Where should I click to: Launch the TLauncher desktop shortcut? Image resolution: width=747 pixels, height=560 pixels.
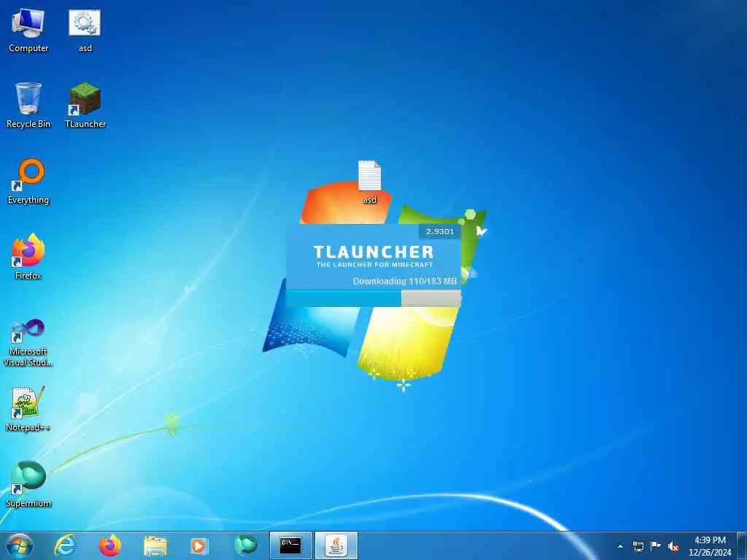click(85, 105)
